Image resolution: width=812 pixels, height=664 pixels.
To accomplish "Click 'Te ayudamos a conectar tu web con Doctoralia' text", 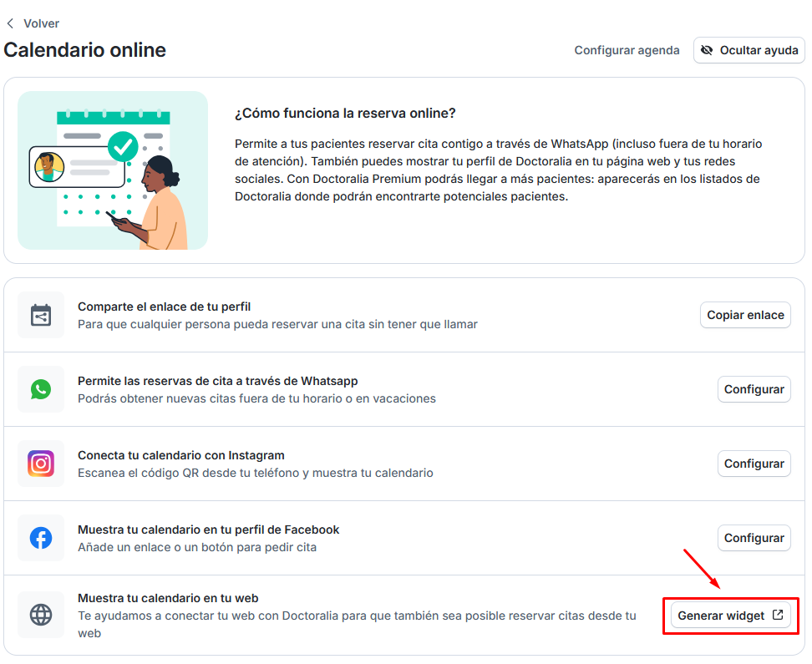I will pos(357,625).
